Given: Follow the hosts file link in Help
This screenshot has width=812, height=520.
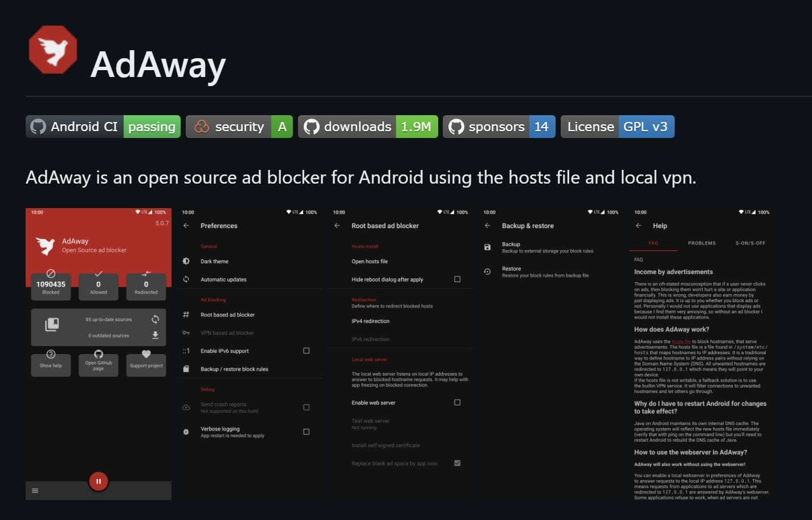Looking at the screenshot, I should pyautogui.click(x=681, y=342).
